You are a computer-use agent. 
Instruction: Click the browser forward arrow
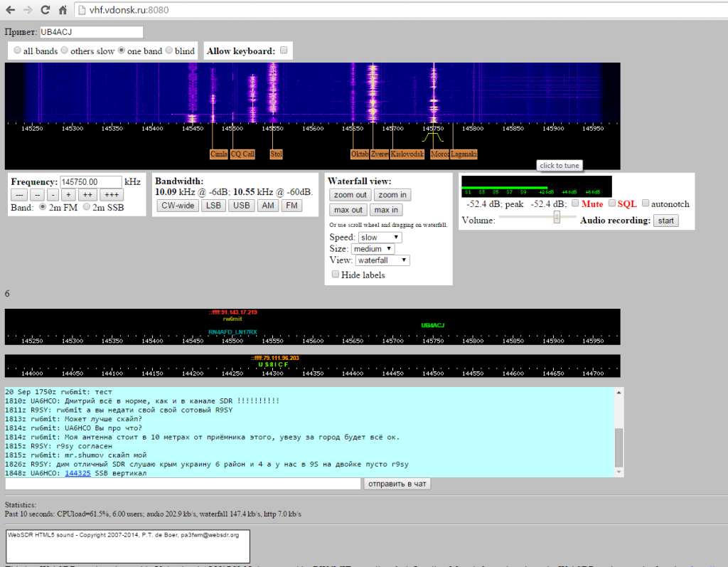pyautogui.click(x=28, y=10)
